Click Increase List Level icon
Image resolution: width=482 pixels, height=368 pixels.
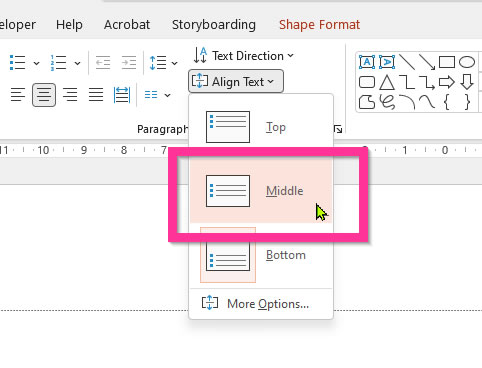[129, 63]
